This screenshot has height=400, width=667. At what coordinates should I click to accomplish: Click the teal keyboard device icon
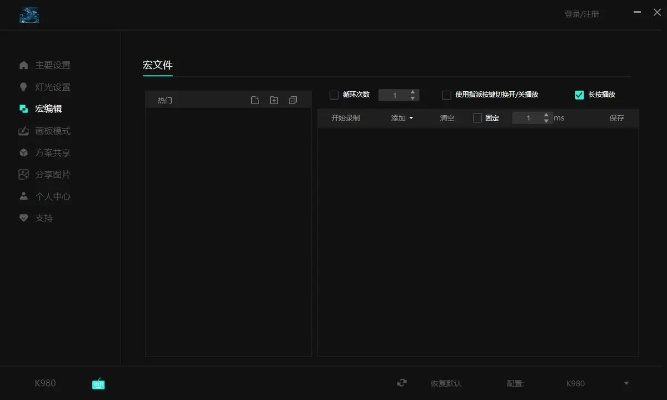coord(99,383)
